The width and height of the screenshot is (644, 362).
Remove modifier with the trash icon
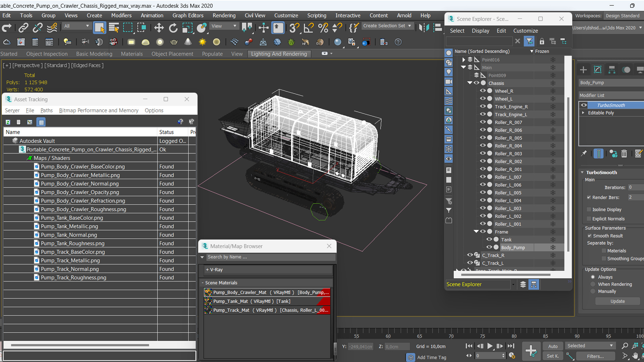pyautogui.click(x=624, y=154)
